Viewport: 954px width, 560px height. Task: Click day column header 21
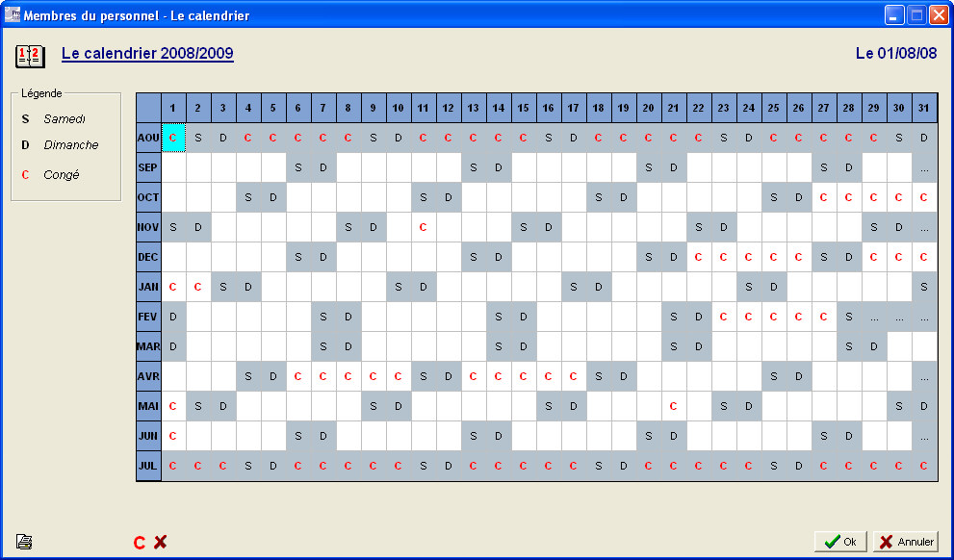click(x=673, y=108)
